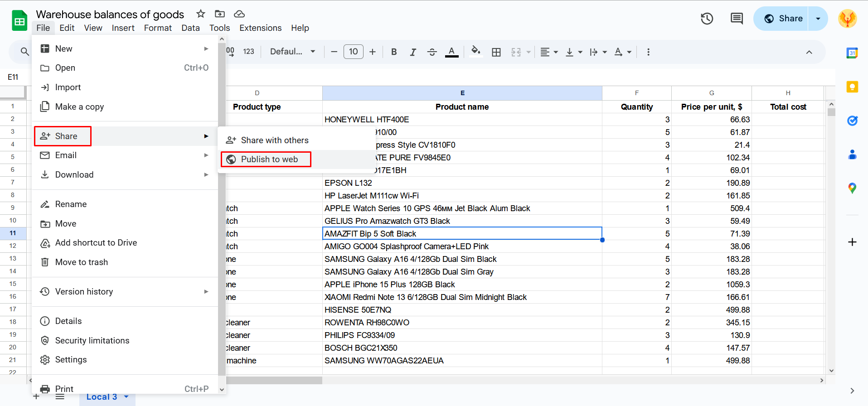The height and width of the screenshot is (406, 868).
Task: Expand the Version history submenu
Action: click(x=125, y=292)
